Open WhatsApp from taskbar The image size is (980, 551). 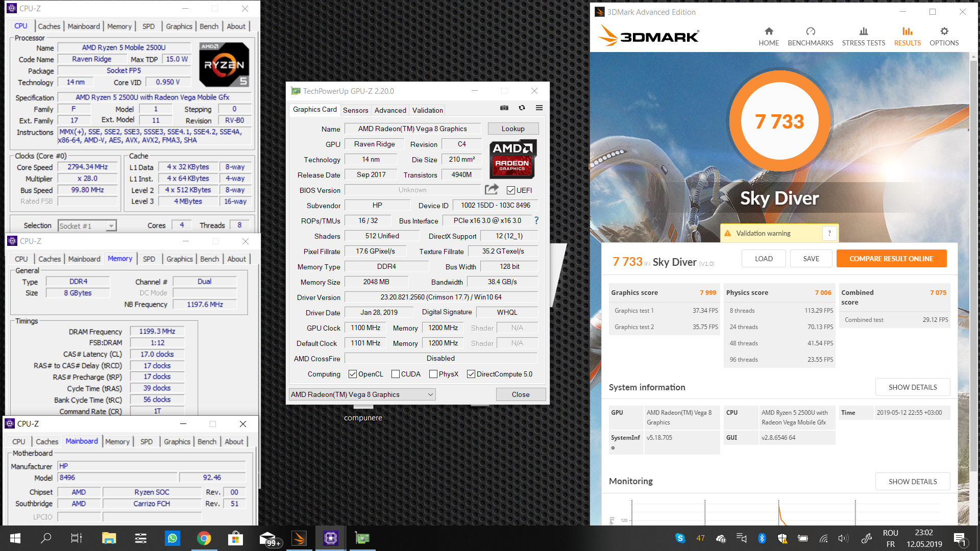tap(173, 538)
